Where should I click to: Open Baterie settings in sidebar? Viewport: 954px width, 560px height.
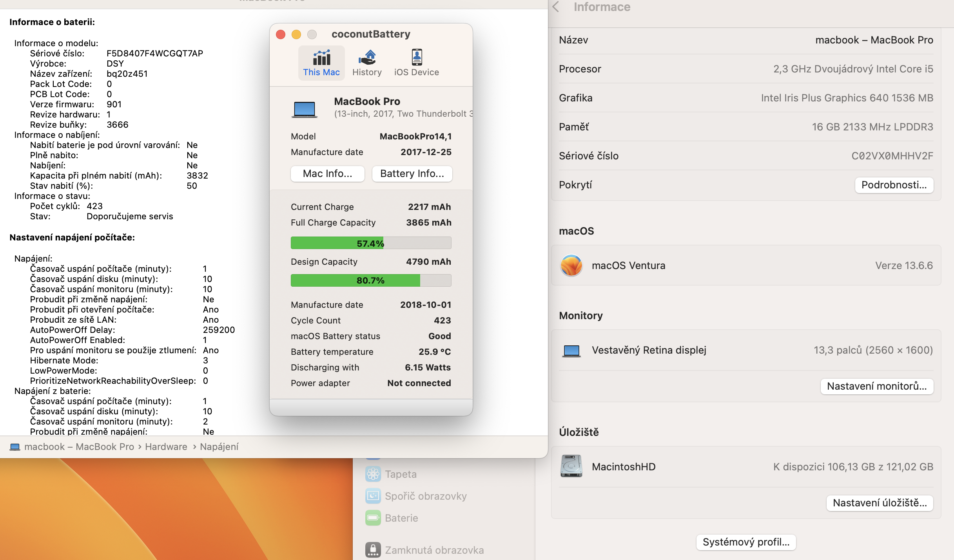(x=401, y=518)
